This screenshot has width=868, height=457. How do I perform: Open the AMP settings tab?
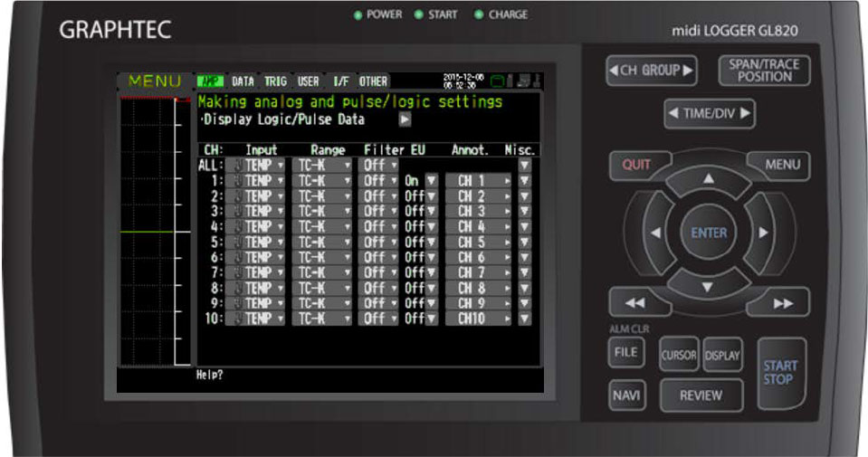tap(210, 81)
